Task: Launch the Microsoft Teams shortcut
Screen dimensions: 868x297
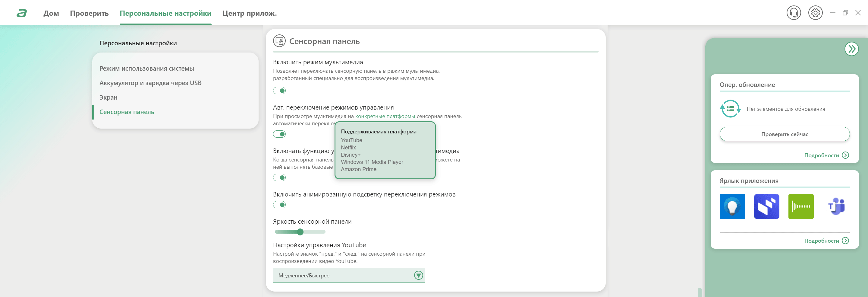Action: (x=836, y=206)
